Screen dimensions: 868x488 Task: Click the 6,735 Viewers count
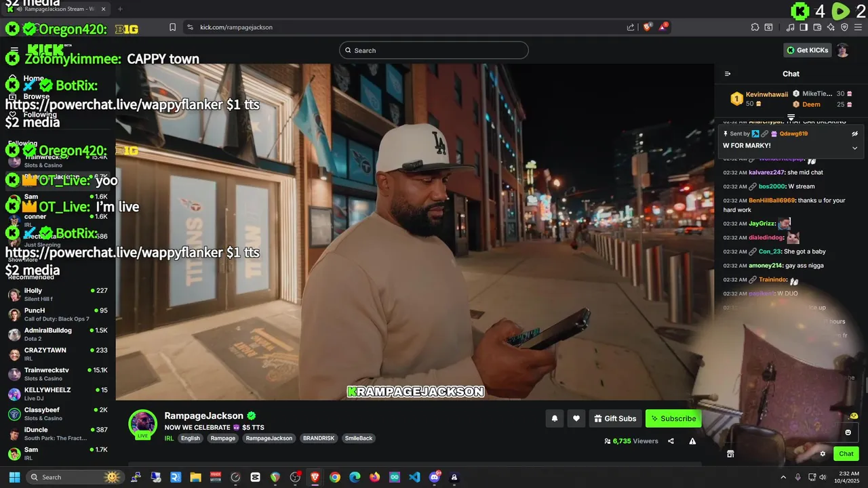point(631,441)
